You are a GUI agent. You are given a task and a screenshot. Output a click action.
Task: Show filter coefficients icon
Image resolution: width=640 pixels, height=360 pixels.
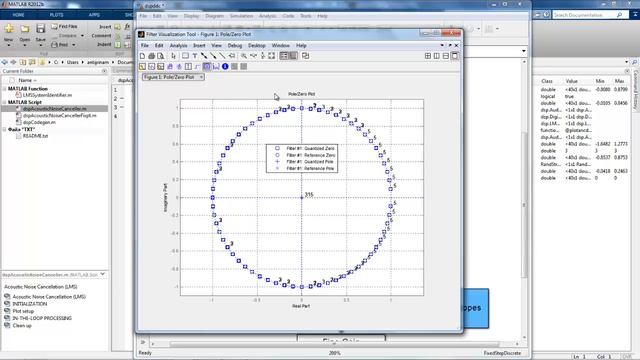pyautogui.click(x=216, y=67)
